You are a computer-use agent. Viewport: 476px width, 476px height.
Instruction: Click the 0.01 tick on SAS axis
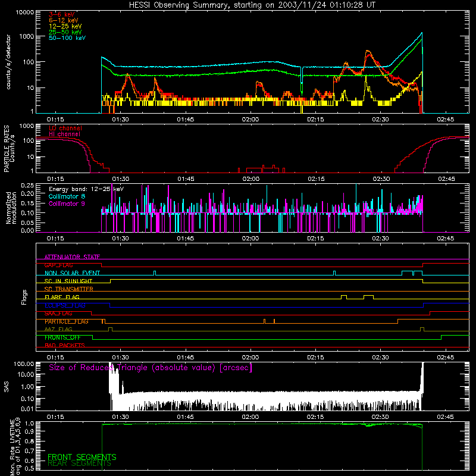pyautogui.click(x=27, y=409)
